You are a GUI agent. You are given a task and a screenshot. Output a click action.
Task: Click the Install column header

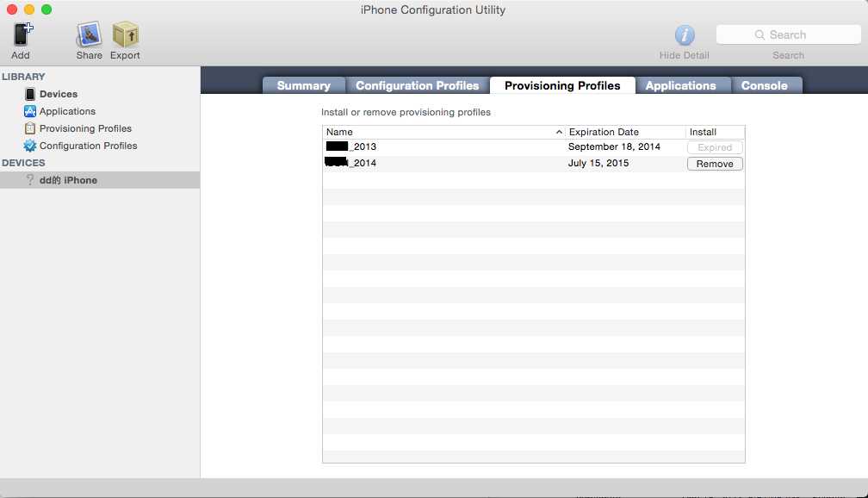pyautogui.click(x=716, y=132)
